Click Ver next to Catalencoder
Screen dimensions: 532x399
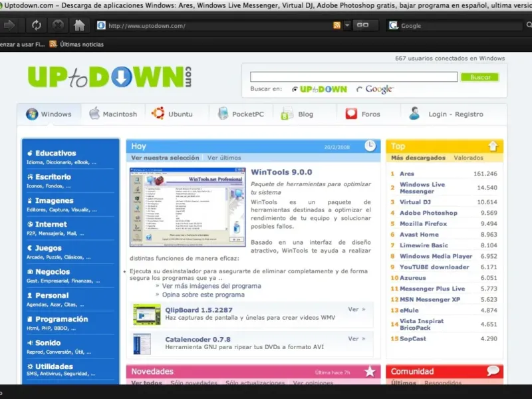click(356, 338)
